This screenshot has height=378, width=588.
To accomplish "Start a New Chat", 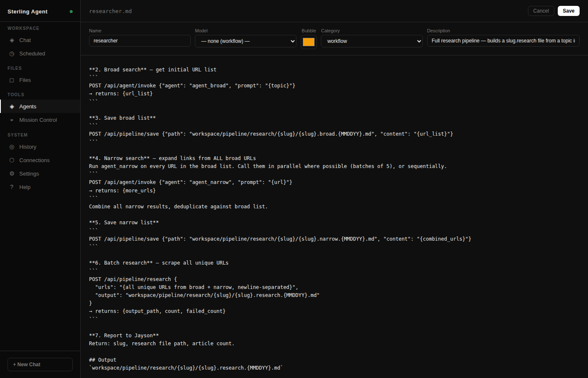I will point(40,365).
